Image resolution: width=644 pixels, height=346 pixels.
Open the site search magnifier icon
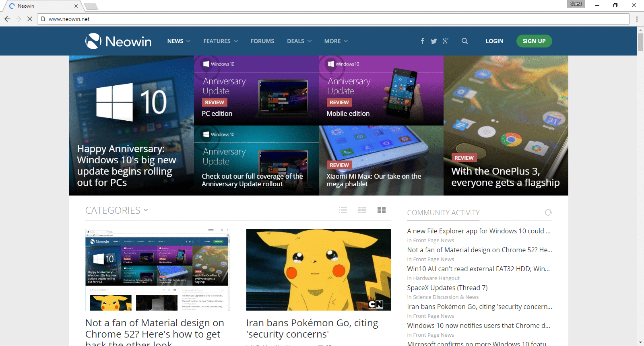point(464,41)
